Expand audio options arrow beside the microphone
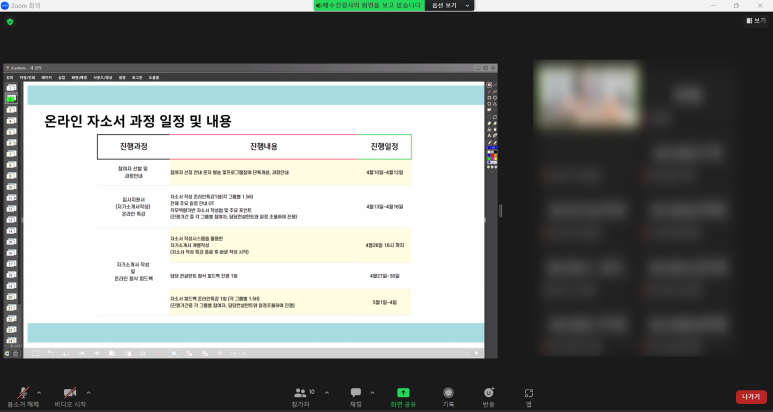The height and width of the screenshot is (412, 773). pos(39,392)
